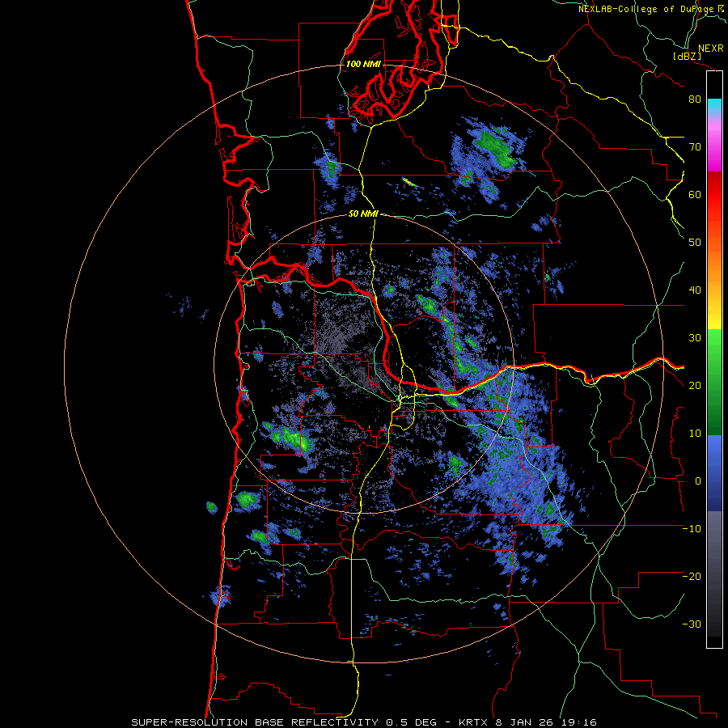Click the -10 value on the dBZ scale
The image size is (728, 728).
(692, 529)
